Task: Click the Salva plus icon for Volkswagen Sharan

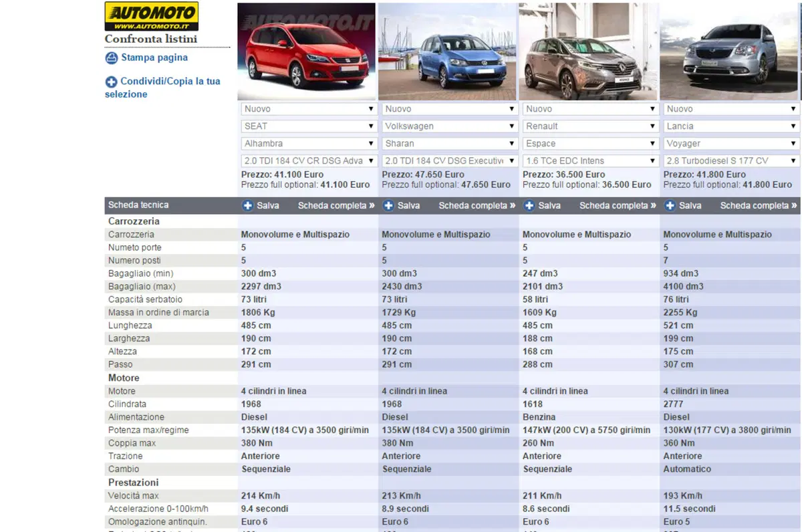Action: click(388, 205)
